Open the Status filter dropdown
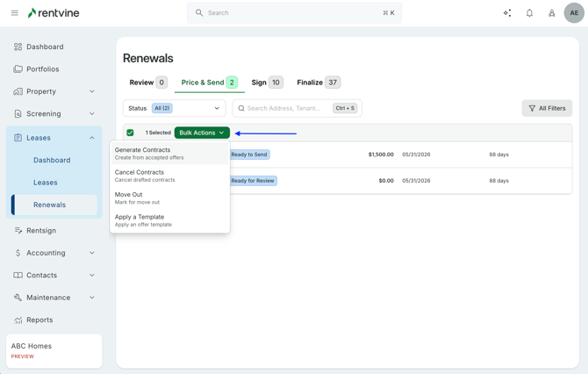The height and width of the screenshot is (374, 588). (x=175, y=108)
